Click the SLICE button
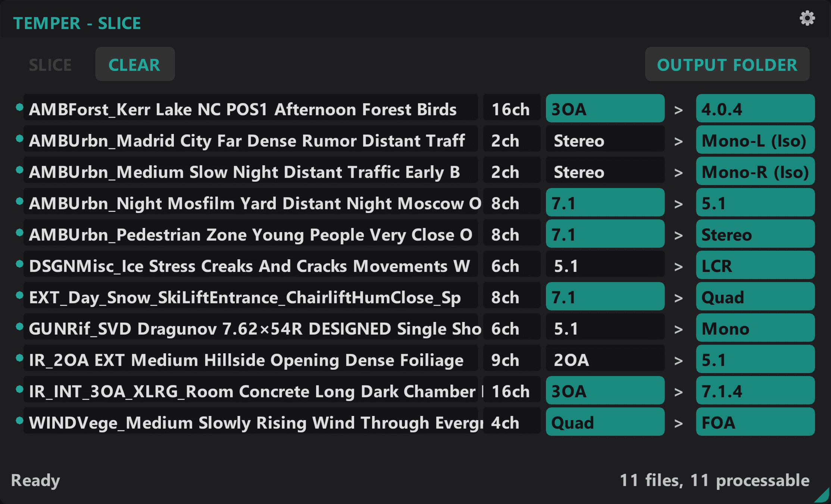Viewport: 831px width, 504px height. tap(50, 64)
